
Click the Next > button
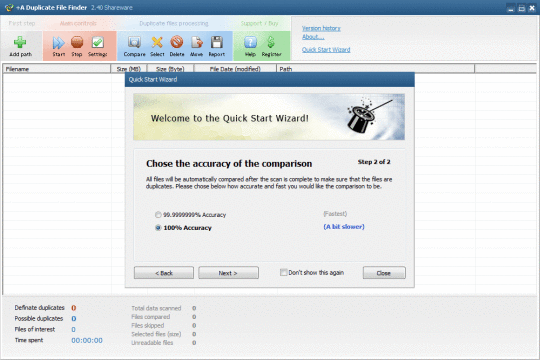point(228,273)
